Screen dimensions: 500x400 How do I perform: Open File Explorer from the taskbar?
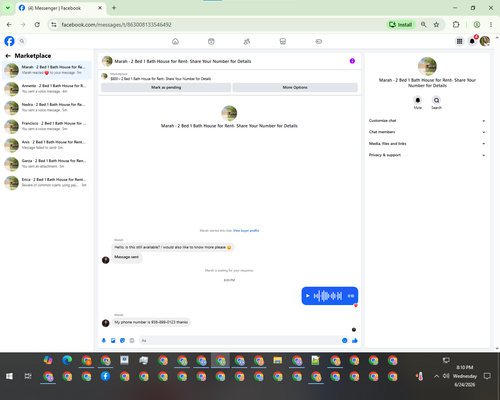coord(277,360)
